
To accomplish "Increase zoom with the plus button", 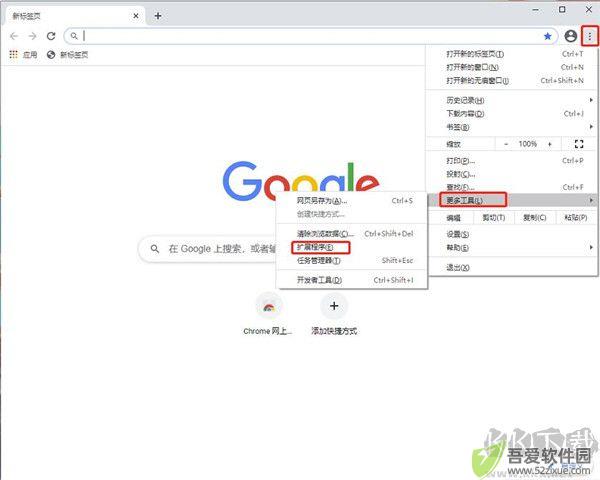I will 550,144.
